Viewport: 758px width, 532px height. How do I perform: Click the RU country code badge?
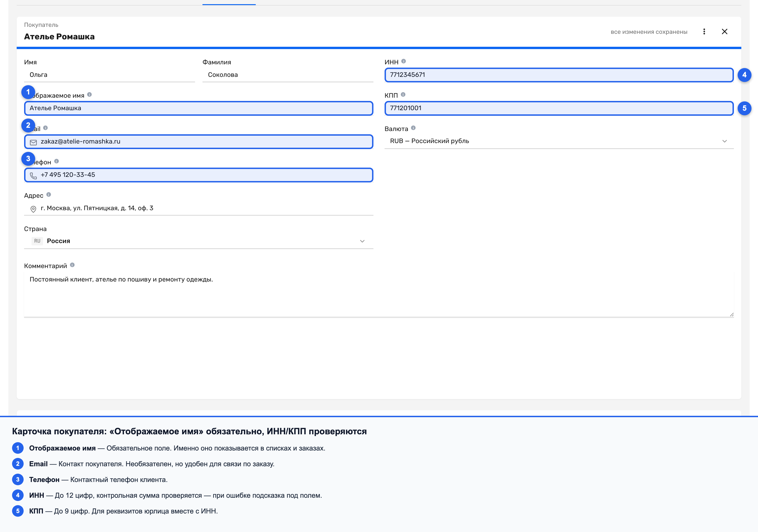click(x=37, y=241)
